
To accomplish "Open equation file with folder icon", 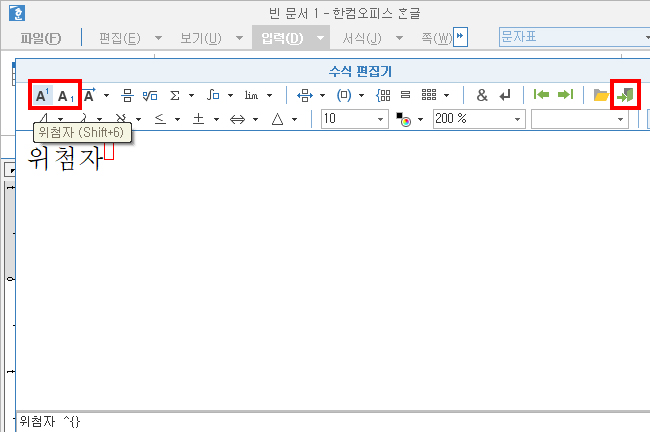I will tap(601, 95).
